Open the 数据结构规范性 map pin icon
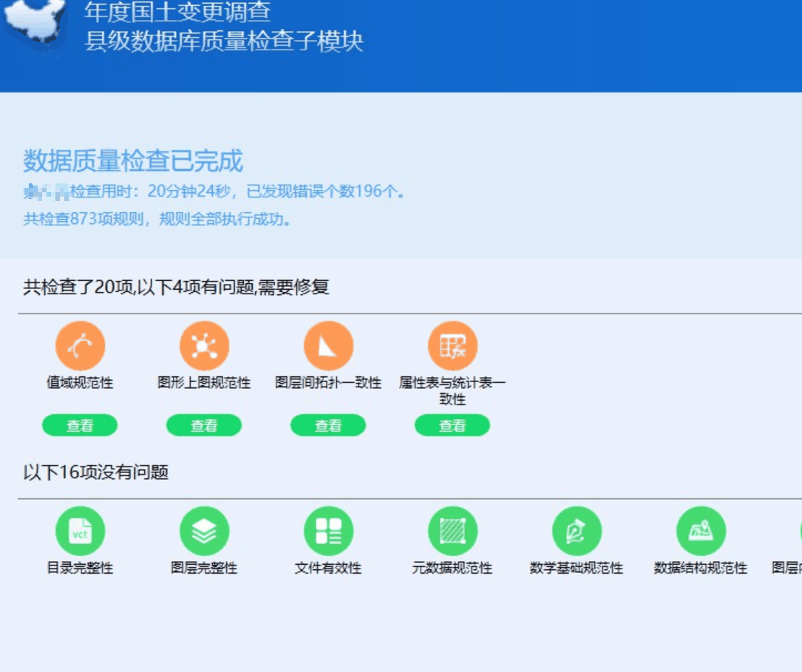802x672 pixels. [701, 531]
